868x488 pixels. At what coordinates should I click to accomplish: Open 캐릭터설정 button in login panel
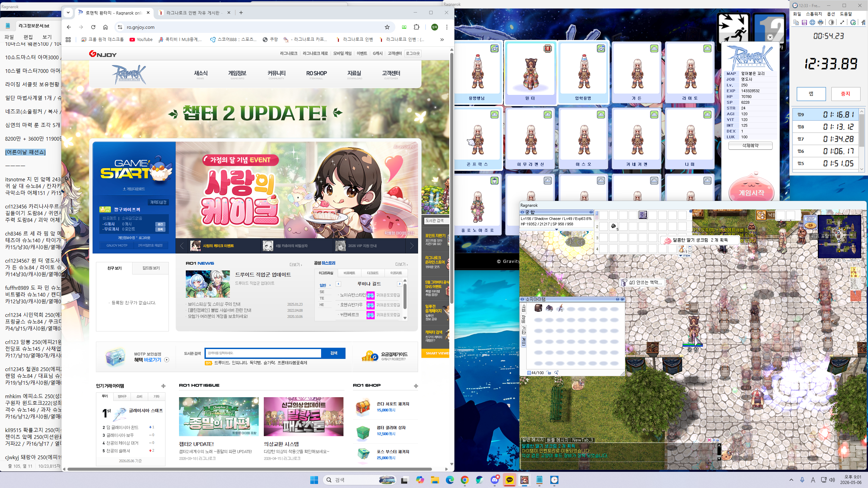pyautogui.click(x=158, y=202)
